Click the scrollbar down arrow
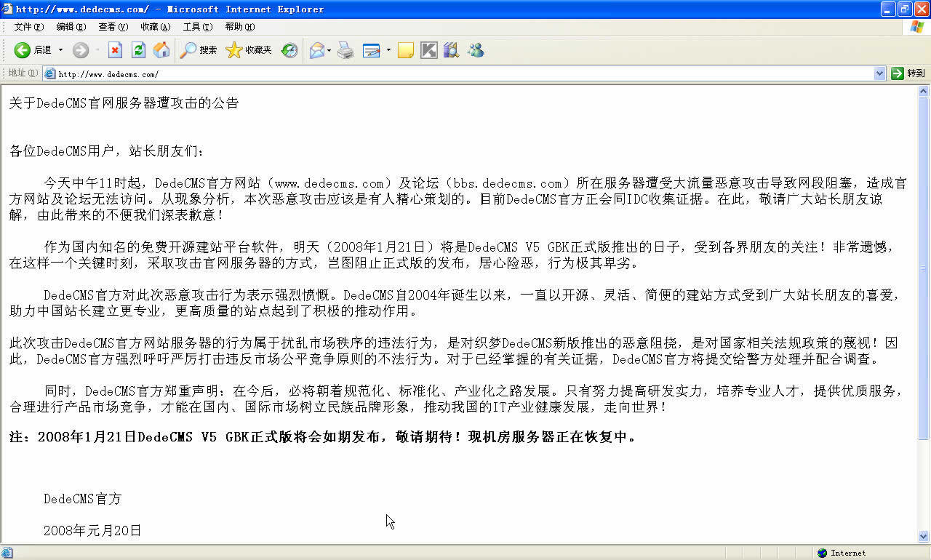Screen dimensions: 931x560 924,537
